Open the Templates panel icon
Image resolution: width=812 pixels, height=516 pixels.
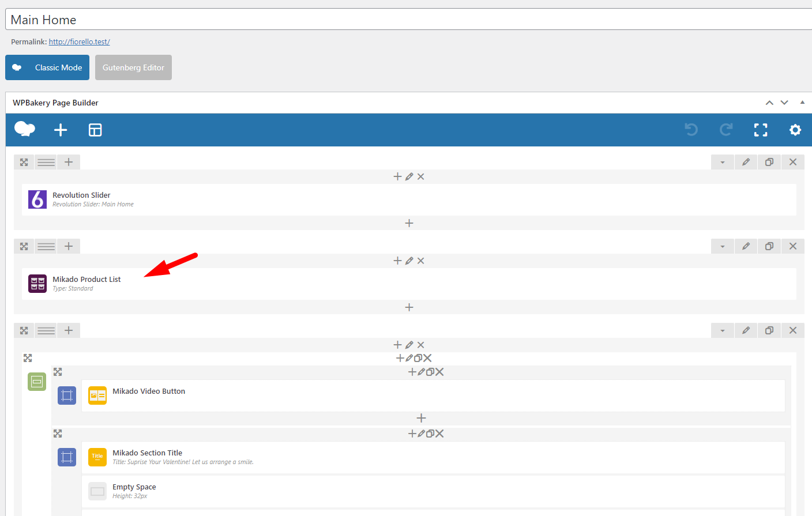(95, 130)
